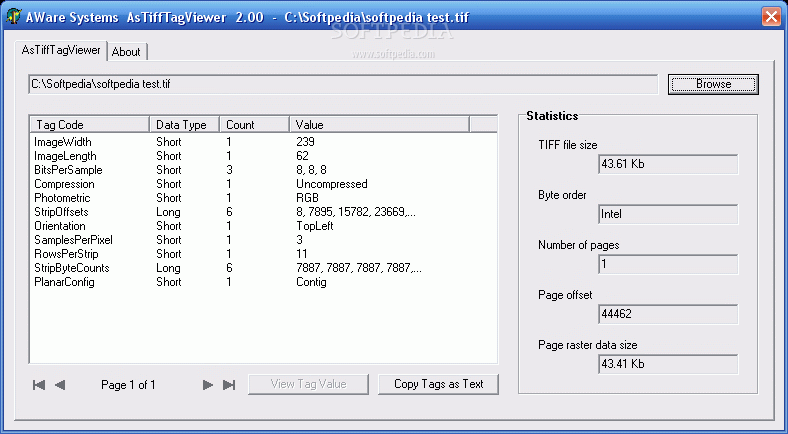
Task: Close the AsTiffTagViewer window
Action: tap(771, 17)
